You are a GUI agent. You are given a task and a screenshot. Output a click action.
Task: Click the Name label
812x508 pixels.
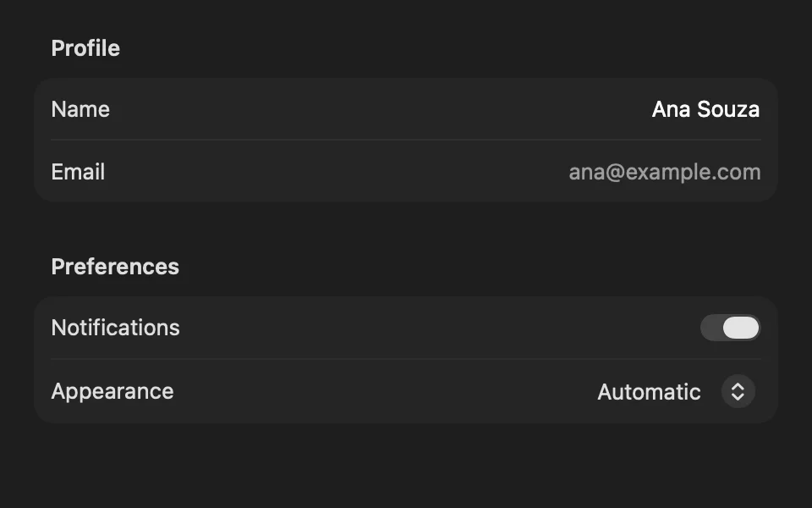(x=80, y=109)
